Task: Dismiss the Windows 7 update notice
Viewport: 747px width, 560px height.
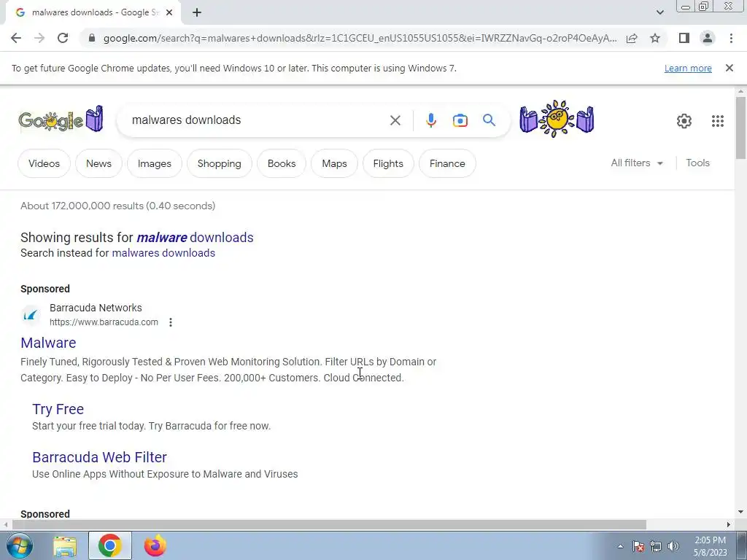Action: tap(729, 68)
